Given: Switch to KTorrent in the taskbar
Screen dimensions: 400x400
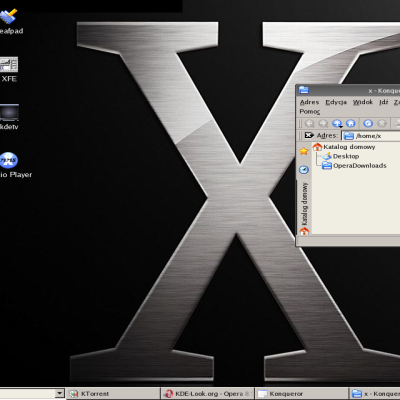Looking at the screenshot, I should coord(113,394).
